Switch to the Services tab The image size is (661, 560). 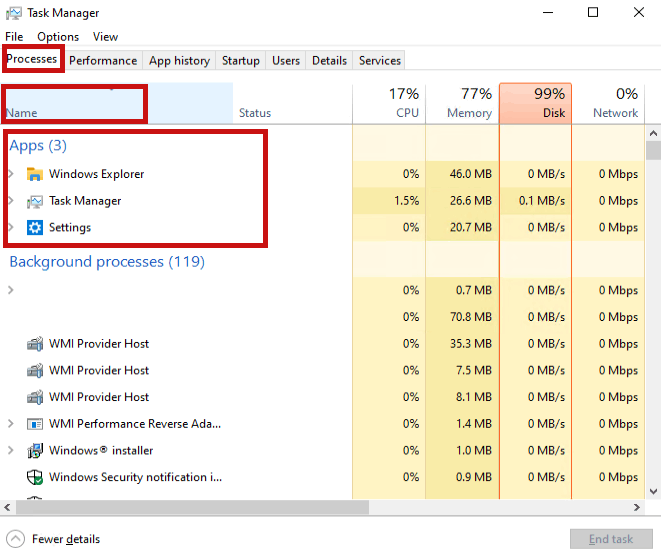[380, 61]
